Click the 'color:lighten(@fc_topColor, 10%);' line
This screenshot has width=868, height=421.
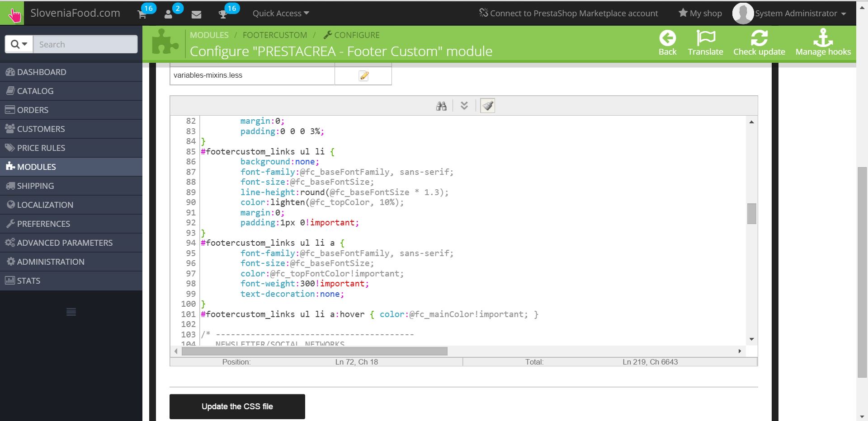pyautogui.click(x=322, y=202)
